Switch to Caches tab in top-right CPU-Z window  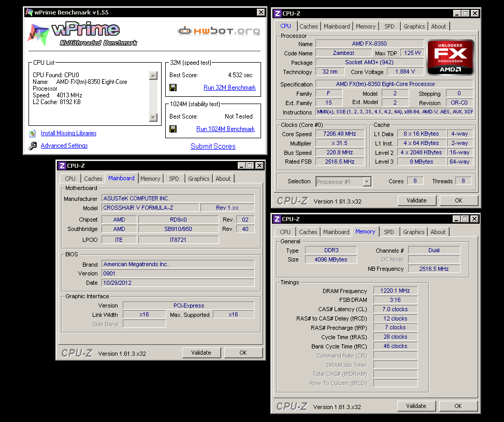(x=309, y=26)
